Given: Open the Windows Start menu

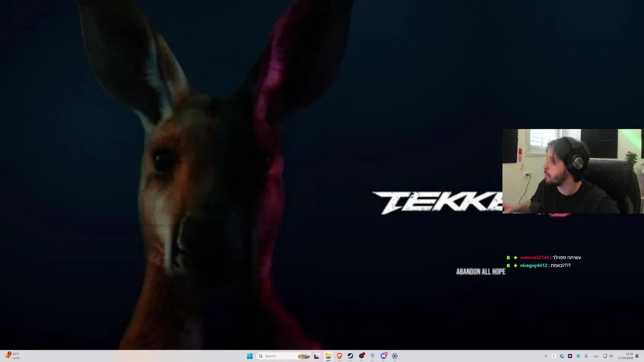Looking at the screenshot, I should (250, 356).
